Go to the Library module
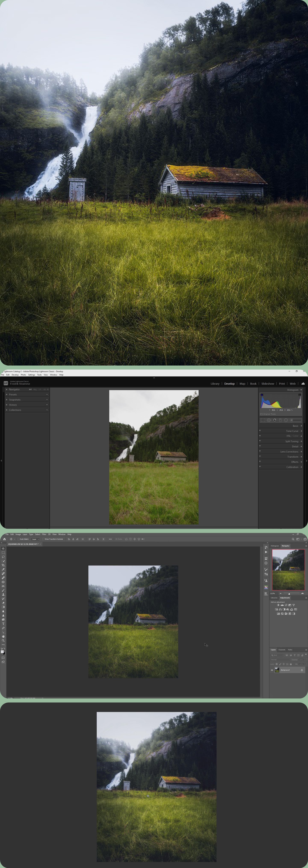 point(215,384)
